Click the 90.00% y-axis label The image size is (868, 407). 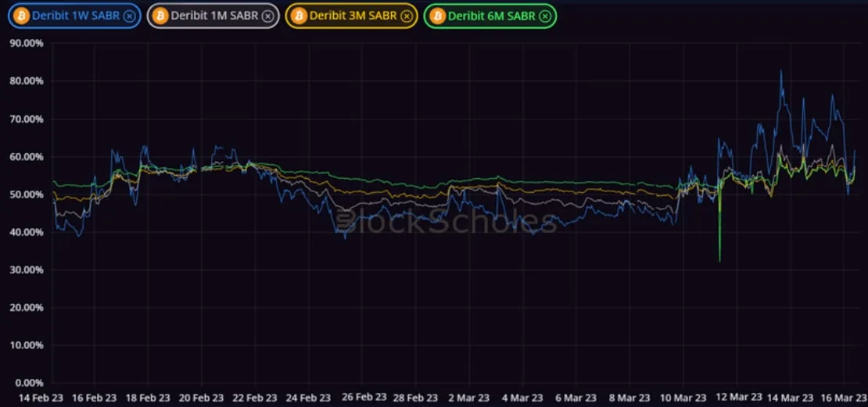click(x=27, y=44)
